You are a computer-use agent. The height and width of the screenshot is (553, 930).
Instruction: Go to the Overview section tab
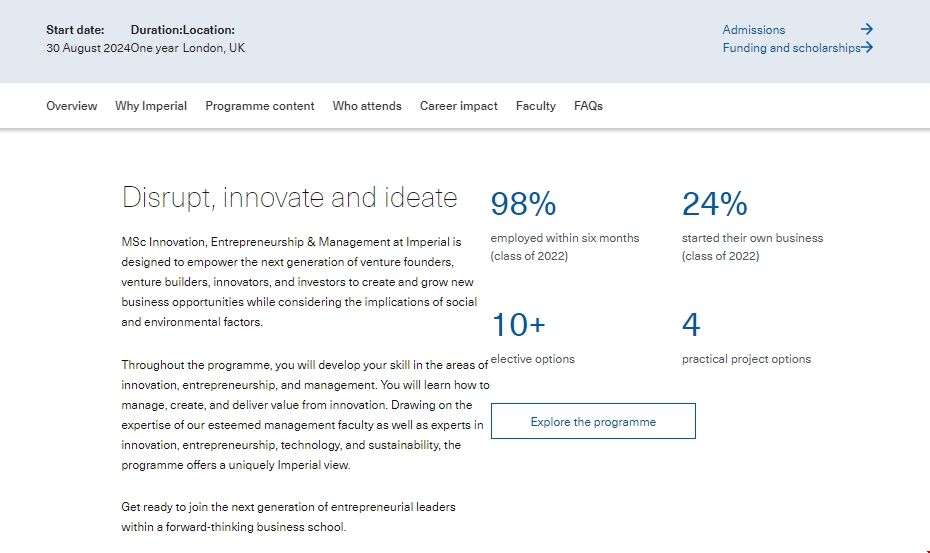[72, 106]
